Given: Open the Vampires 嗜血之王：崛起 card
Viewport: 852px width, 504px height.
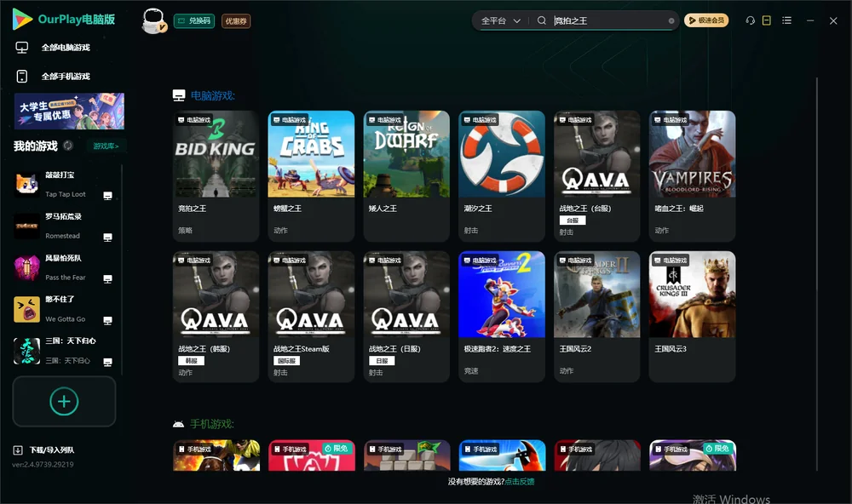Looking at the screenshot, I should (692, 176).
